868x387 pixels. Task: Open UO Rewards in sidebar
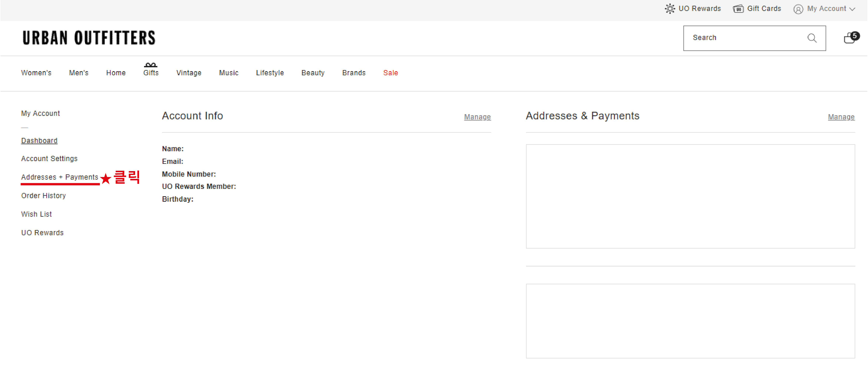point(42,233)
